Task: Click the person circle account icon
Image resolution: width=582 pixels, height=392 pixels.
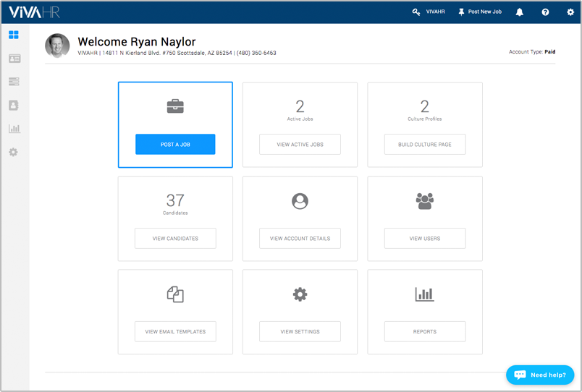Action: click(300, 201)
